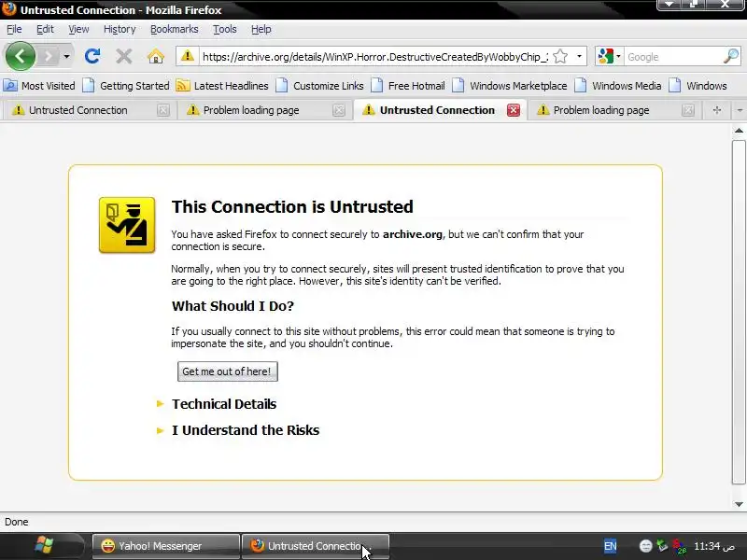Open the Bookmarks menu
Viewport: 747px width, 560px height.
click(175, 29)
